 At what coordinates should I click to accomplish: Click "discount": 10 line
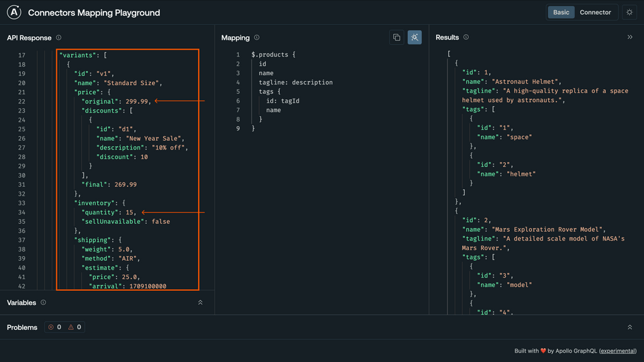pos(122,157)
